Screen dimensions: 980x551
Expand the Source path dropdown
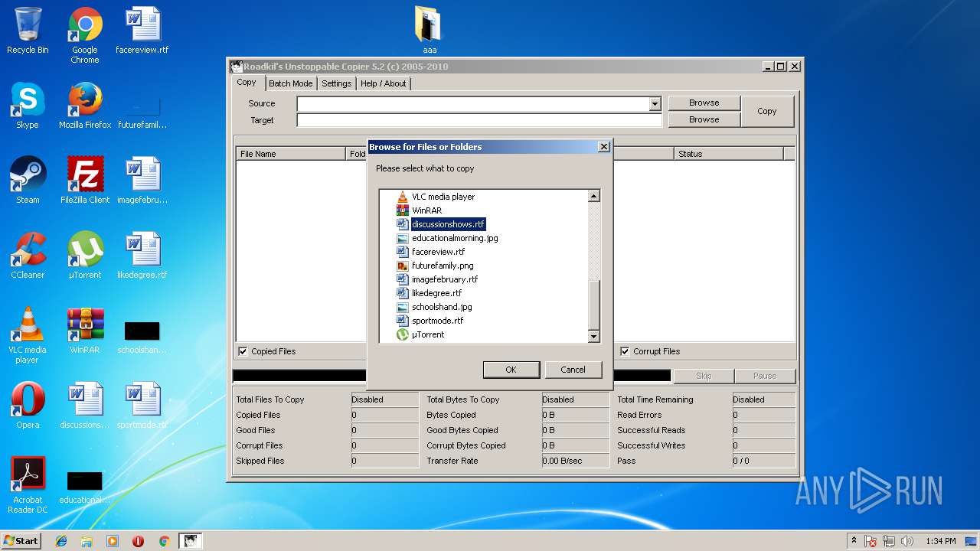coord(655,103)
